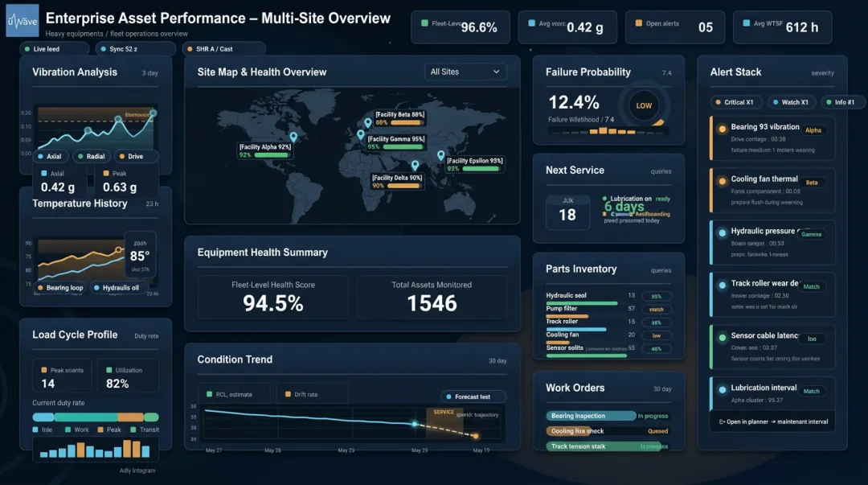Image resolution: width=868 pixels, height=485 pixels.
Task: Open the 30 day range on Work Orders
Action: 662,389
